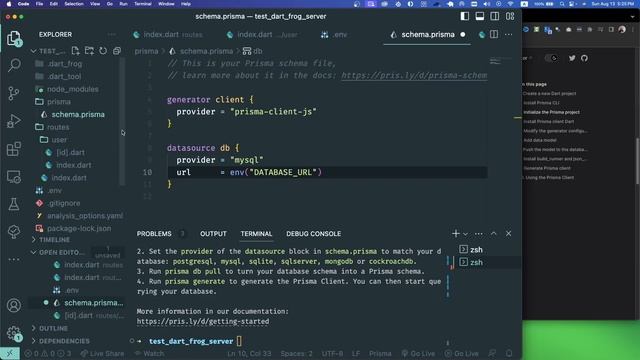Select the schema.prisma editor tab
Screen dimensions: 640x360
(428, 35)
